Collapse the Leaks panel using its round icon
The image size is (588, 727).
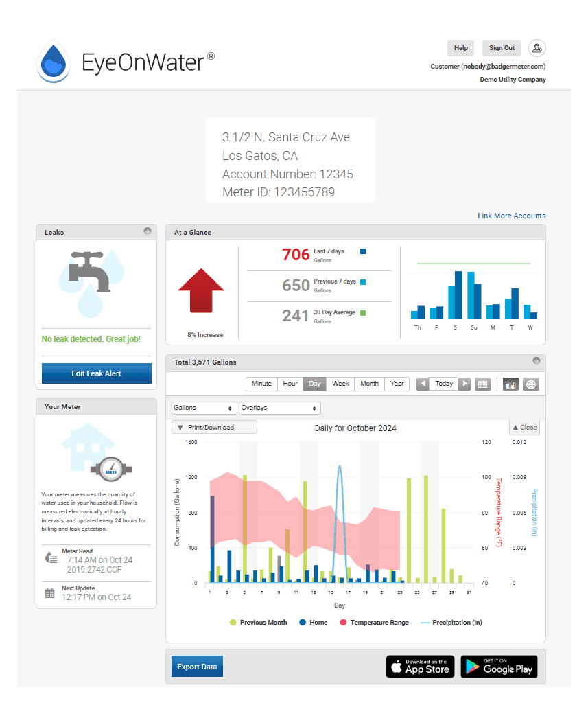pos(148,231)
